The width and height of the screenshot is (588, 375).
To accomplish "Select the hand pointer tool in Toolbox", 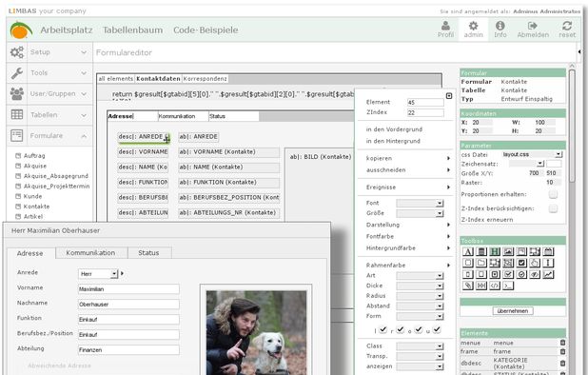I will click(x=535, y=263).
